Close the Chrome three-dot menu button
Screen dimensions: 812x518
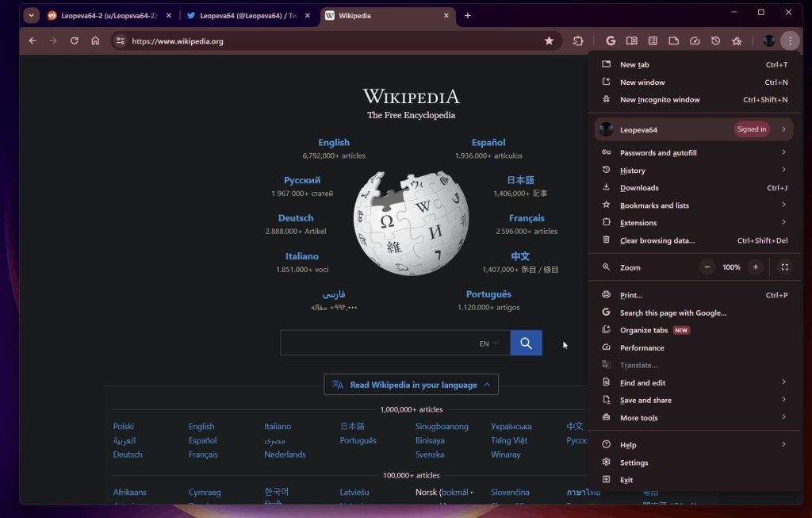(x=790, y=41)
